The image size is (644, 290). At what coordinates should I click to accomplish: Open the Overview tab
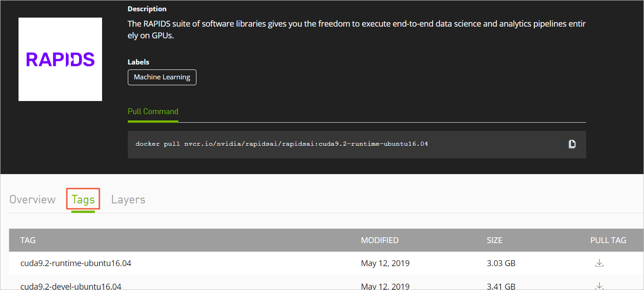tap(33, 199)
